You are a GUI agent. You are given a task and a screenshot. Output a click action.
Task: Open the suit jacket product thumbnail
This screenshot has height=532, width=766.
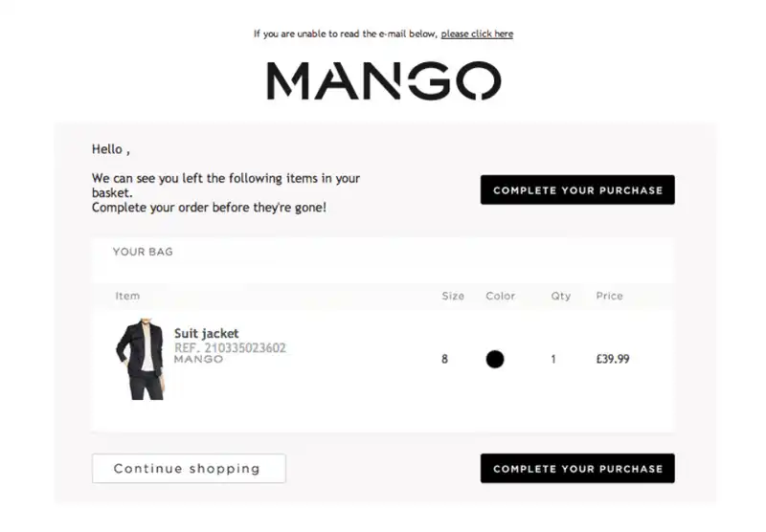[140, 359]
